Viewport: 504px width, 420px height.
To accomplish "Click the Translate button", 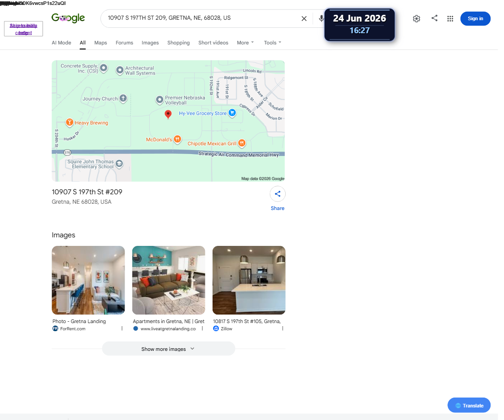I will point(469,405).
